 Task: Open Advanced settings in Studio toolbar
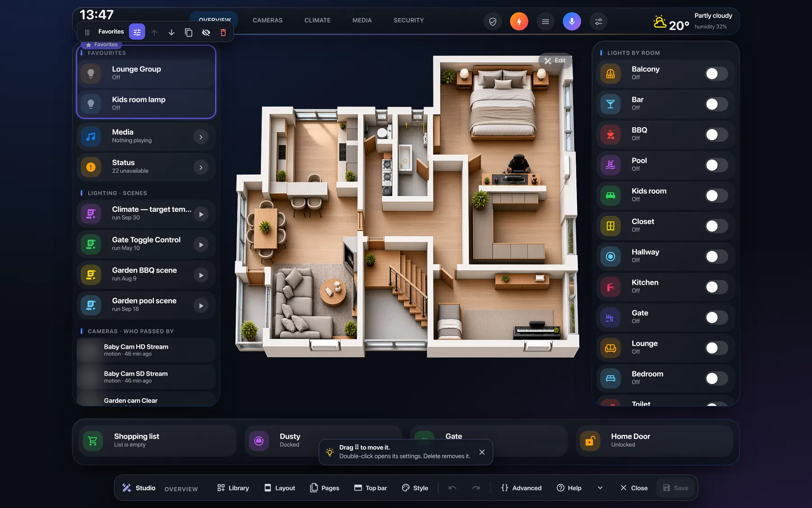pyautogui.click(x=521, y=488)
